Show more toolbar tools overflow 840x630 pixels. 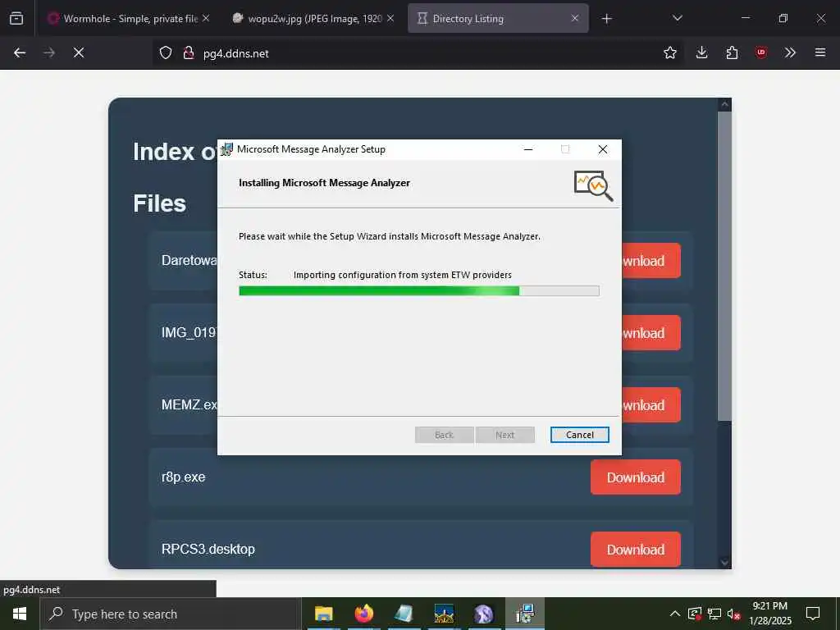790,52
